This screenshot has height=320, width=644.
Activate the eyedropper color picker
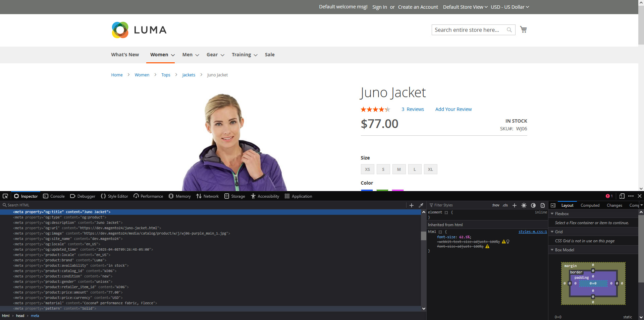coord(421,205)
